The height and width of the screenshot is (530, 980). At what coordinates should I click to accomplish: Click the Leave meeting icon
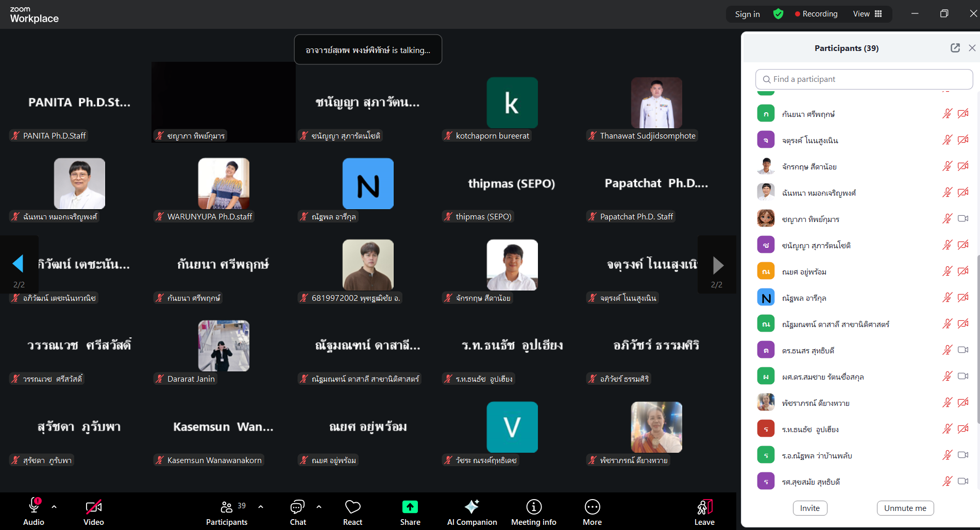704,512
